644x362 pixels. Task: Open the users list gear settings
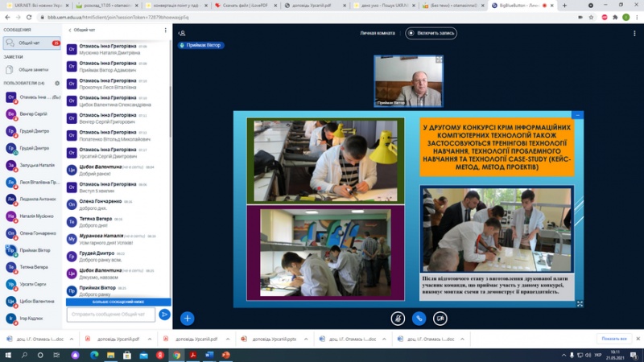[x=57, y=83]
